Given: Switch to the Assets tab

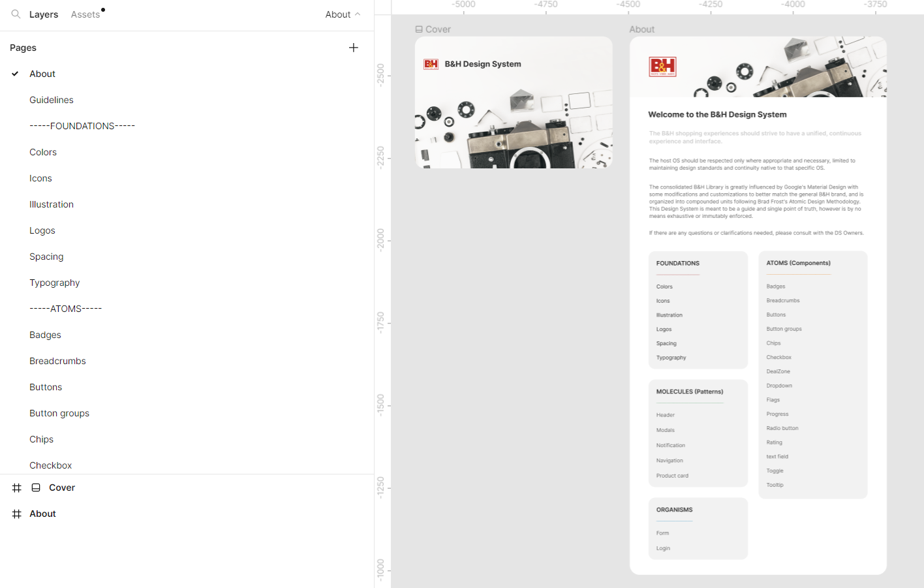Looking at the screenshot, I should (85, 14).
